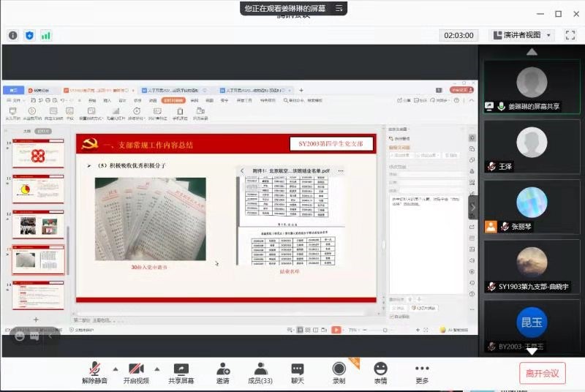
Task: Expand video options arrow beside 开启视频
Action: [x=156, y=368]
